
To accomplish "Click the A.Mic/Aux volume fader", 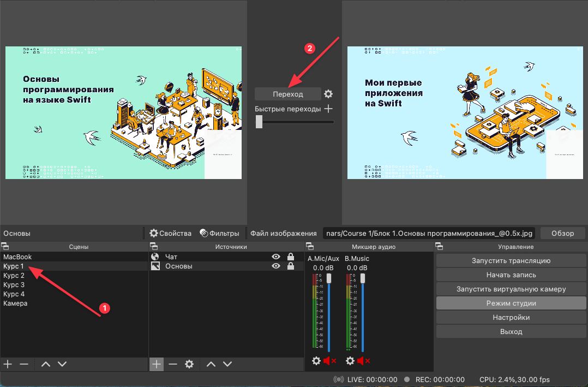I will coord(329,278).
